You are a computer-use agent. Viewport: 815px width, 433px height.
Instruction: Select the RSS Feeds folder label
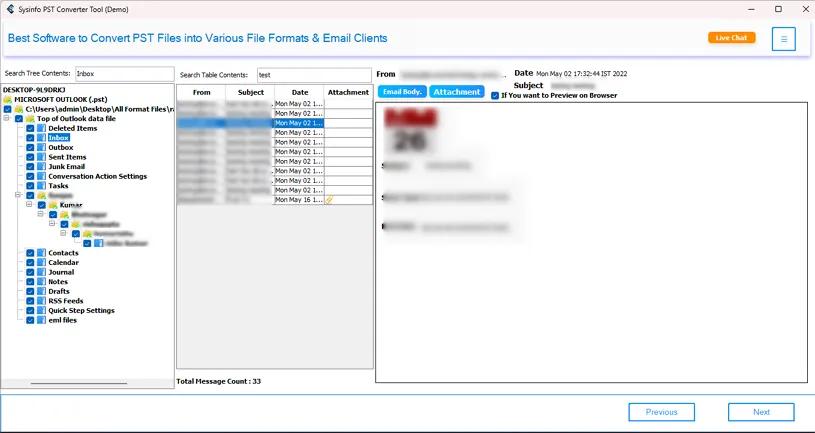[65, 301]
